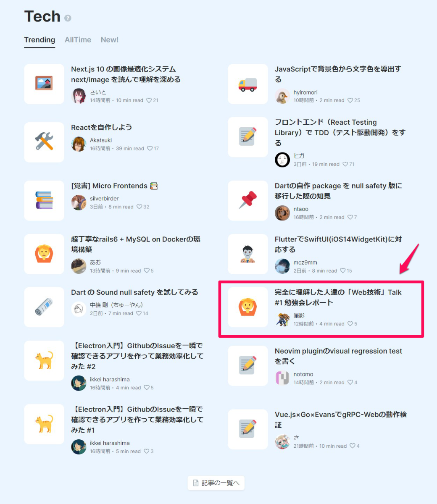Image resolution: width=437 pixels, height=504 pixels.
Task: Open the hammer and wrench emoji thumbnail
Action: pos(44,142)
